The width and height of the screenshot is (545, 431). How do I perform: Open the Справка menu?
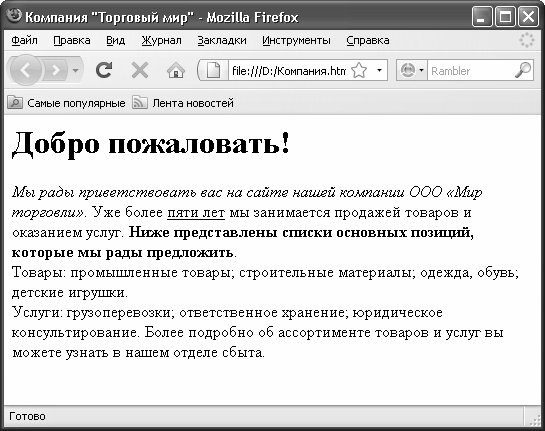tap(368, 40)
